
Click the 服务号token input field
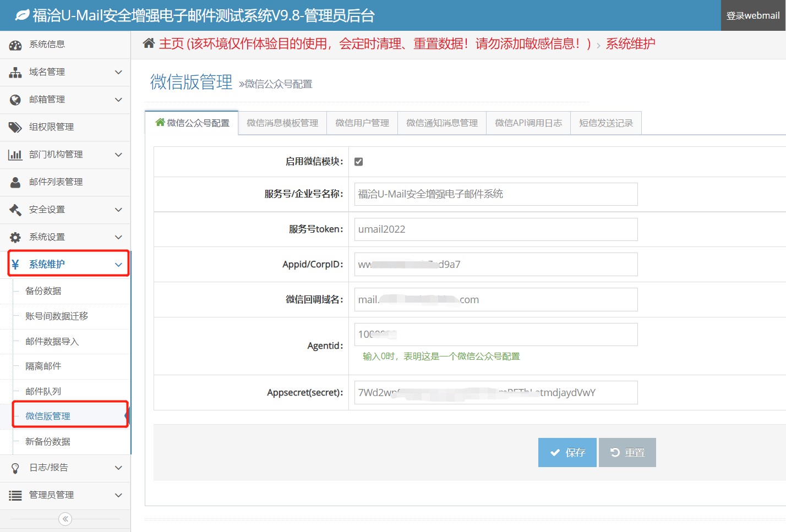495,229
